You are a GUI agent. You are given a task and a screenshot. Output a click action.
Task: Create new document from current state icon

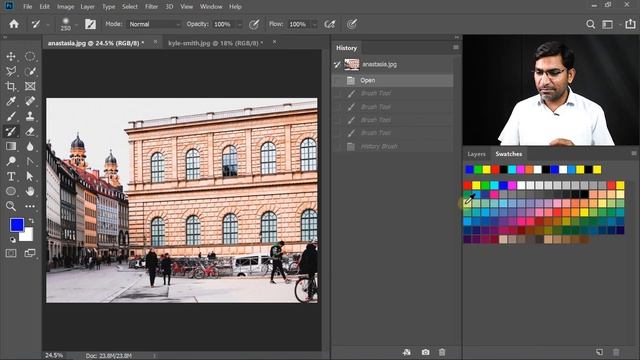pyautogui.click(x=407, y=352)
